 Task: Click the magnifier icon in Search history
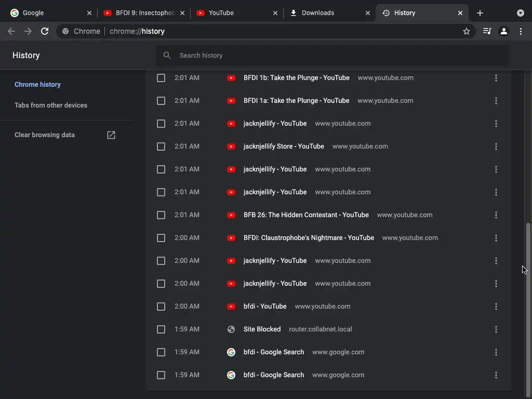tap(167, 55)
